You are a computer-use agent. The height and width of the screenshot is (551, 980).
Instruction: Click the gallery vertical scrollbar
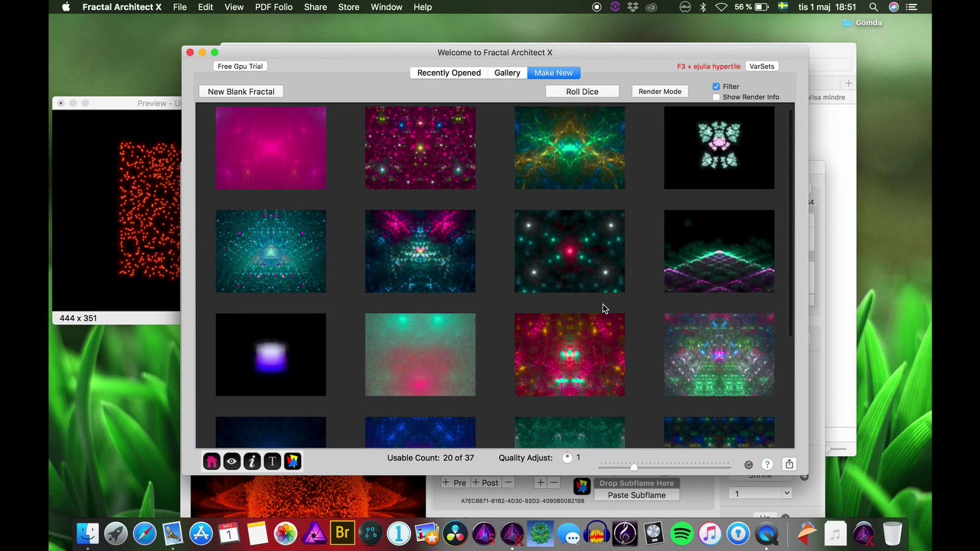pyautogui.click(x=791, y=222)
